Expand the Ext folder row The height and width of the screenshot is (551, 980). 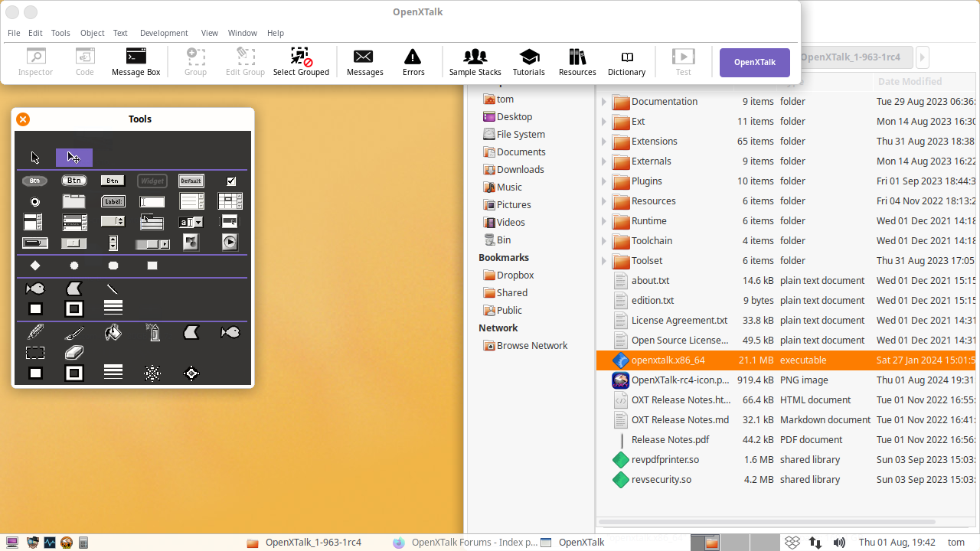pos(603,122)
